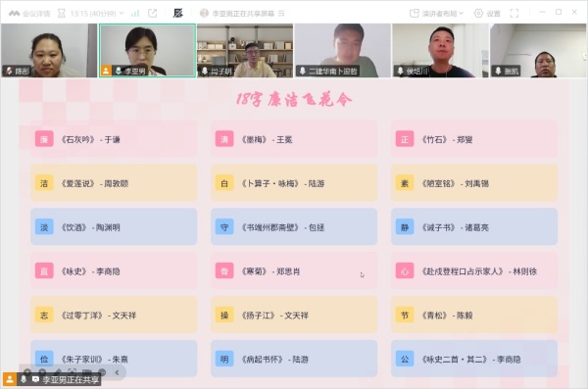The height and width of the screenshot is (389, 588).
Task: Click the layout icon beside 演讲者布局
Action: 414,14
